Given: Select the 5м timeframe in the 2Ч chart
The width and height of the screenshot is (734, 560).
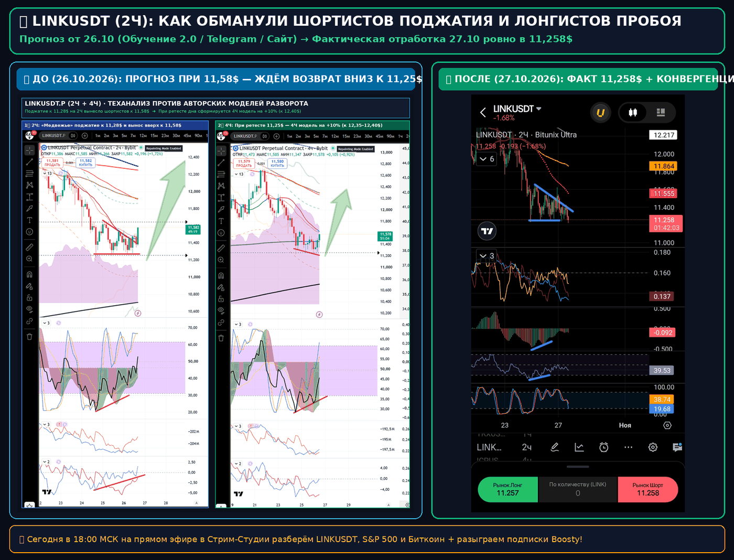Looking at the screenshot, I should point(124,136).
